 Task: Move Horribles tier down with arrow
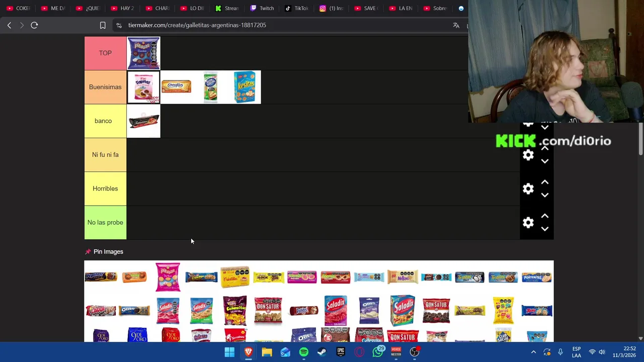point(544,195)
